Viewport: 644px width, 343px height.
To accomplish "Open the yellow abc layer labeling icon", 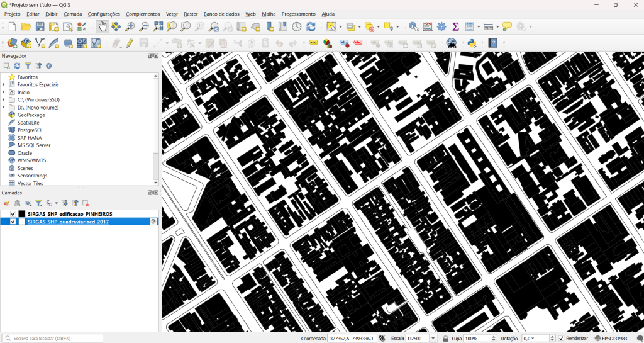I will pyautogui.click(x=313, y=43).
